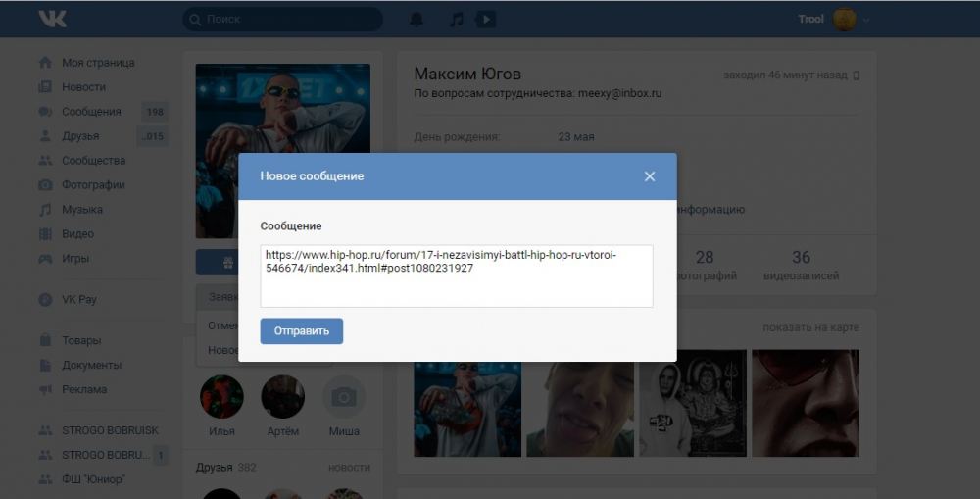Viewport: 980px width, 499px height.
Task: Click the Trool profile avatar
Action: click(845, 20)
